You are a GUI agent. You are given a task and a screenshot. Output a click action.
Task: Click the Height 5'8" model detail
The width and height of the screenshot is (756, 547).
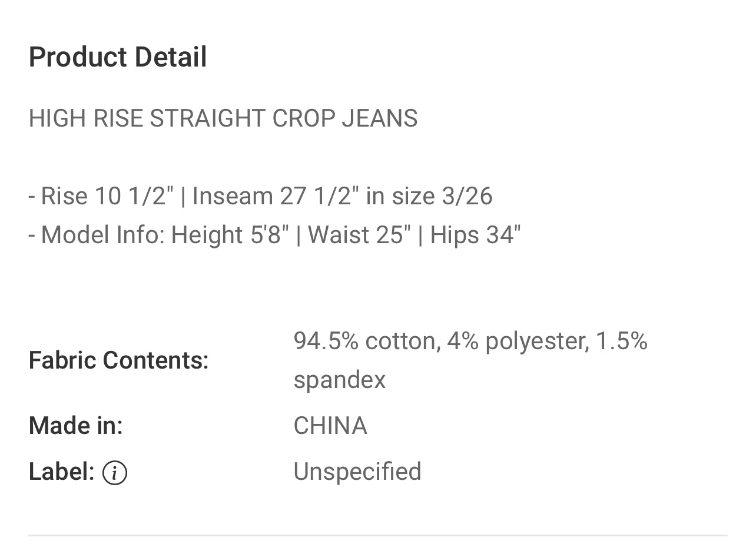point(230,235)
